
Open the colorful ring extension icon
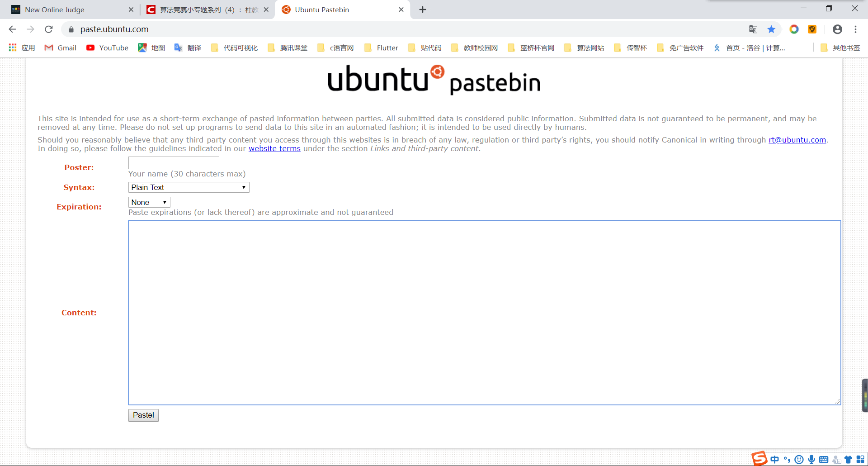click(x=794, y=29)
